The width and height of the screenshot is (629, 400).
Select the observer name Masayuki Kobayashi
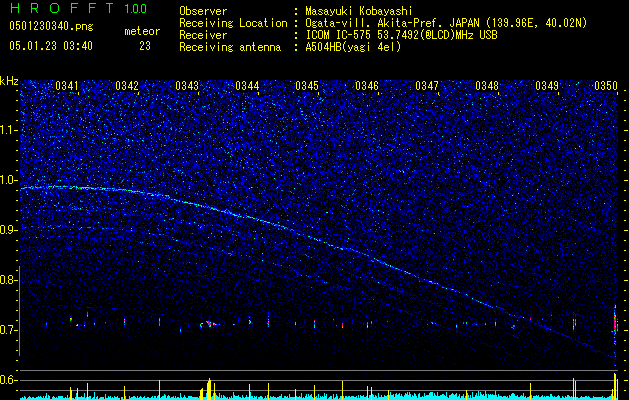359,11
